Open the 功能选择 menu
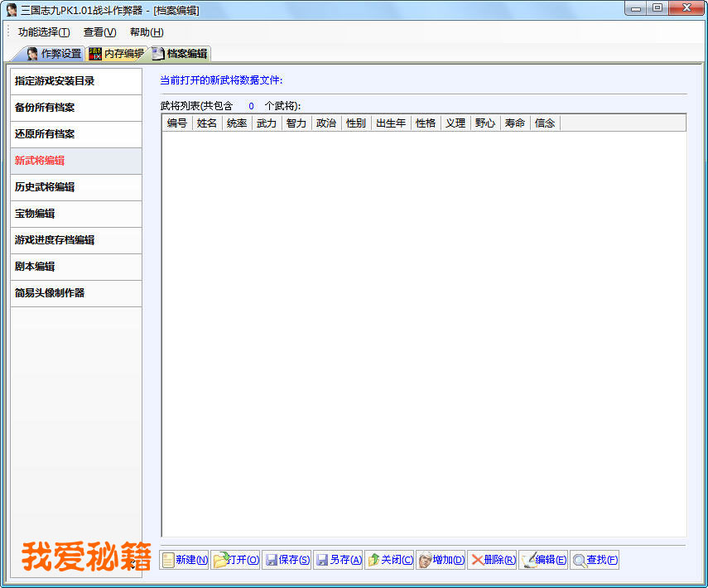The width and height of the screenshot is (708, 588). pos(44,32)
